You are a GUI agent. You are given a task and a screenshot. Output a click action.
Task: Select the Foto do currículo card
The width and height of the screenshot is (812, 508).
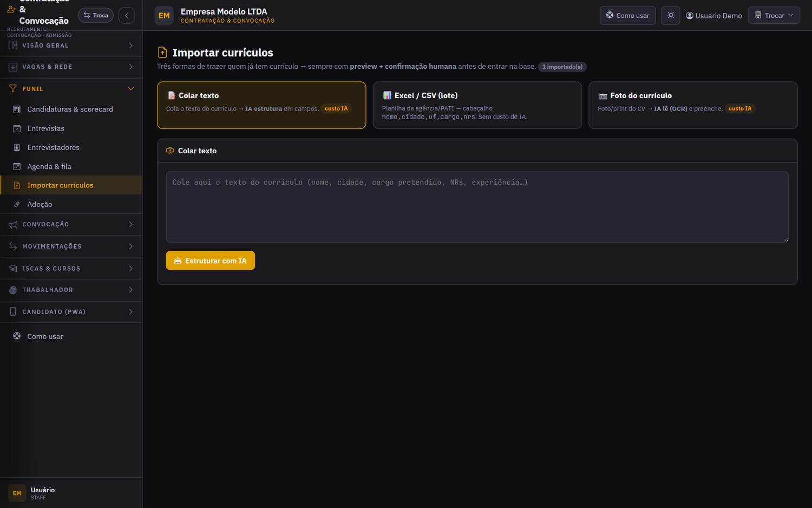pyautogui.click(x=693, y=105)
